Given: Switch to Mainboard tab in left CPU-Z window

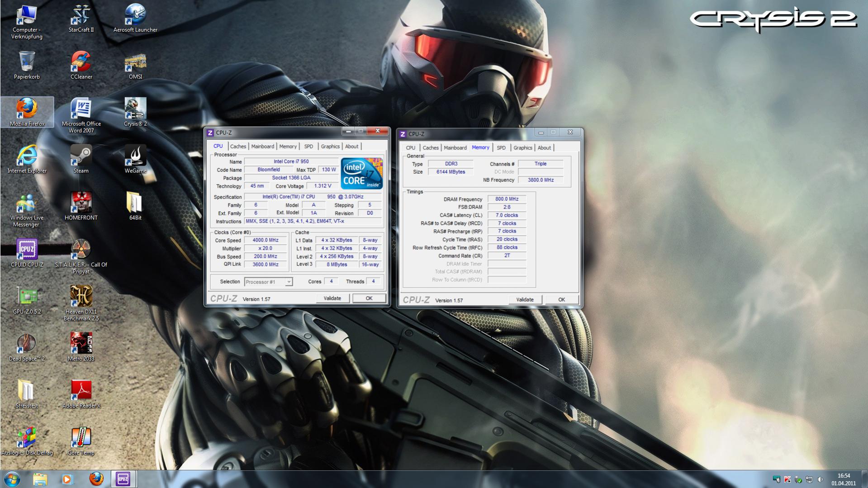Looking at the screenshot, I should [262, 147].
